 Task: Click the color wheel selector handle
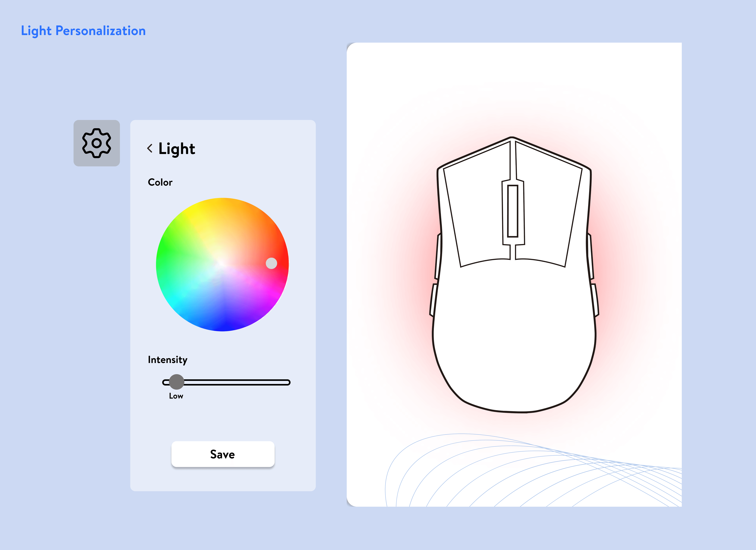pos(271,263)
